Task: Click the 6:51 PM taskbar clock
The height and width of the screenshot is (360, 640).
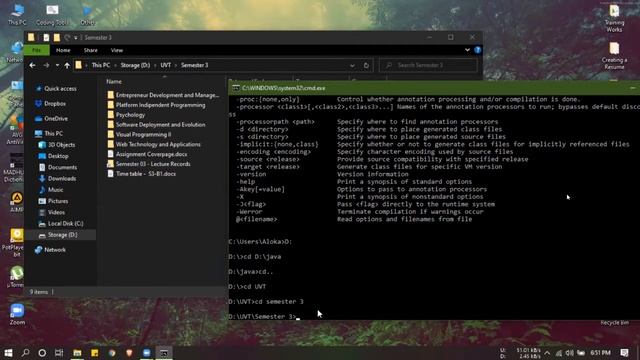Action: (x=600, y=353)
